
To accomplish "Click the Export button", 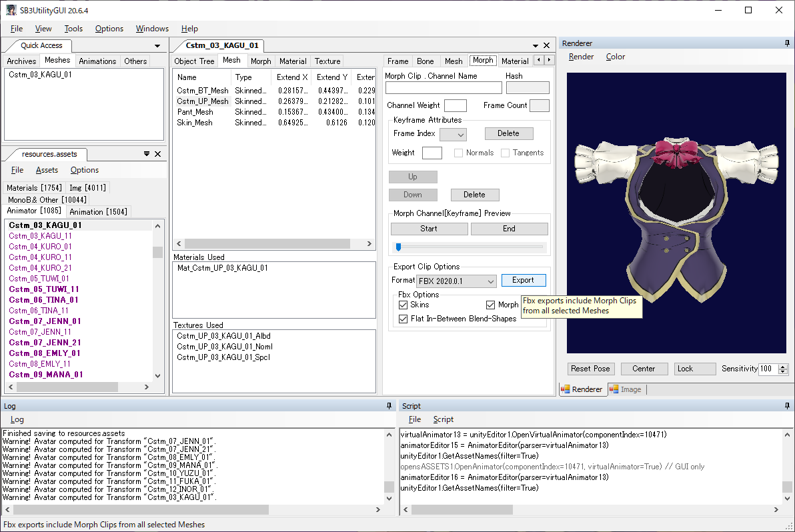I will 524,280.
